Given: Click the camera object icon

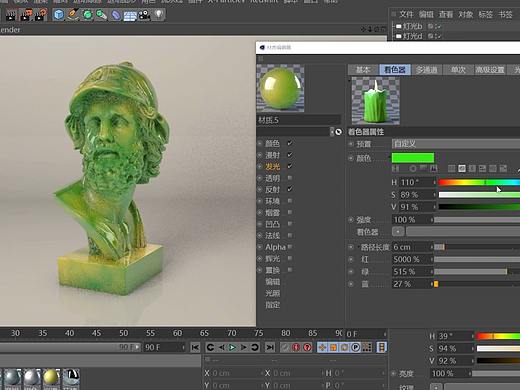Looking at the screenshot, I should (x=144, y=15).
